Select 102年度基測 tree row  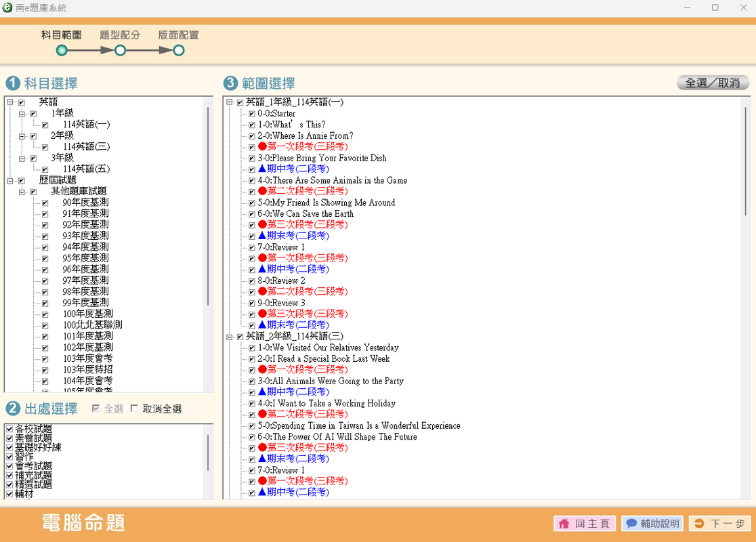coord(88,348)
